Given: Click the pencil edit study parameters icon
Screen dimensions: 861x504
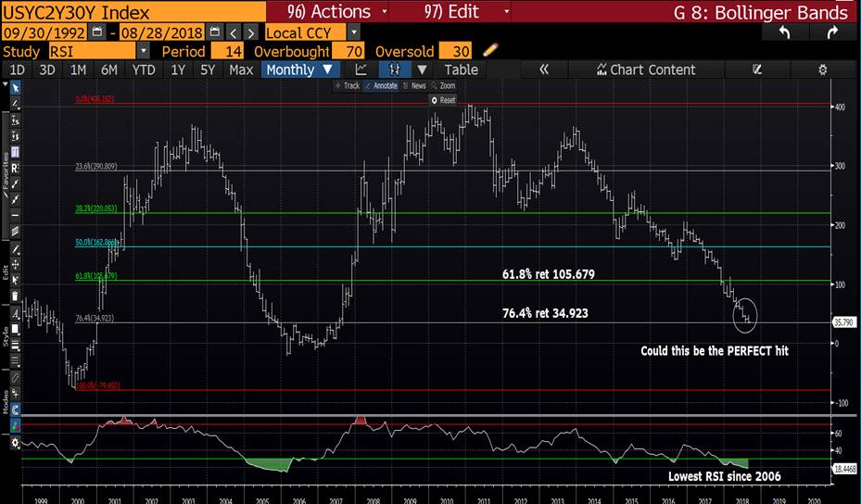Looking at the screenshot, I should point(490,51).
